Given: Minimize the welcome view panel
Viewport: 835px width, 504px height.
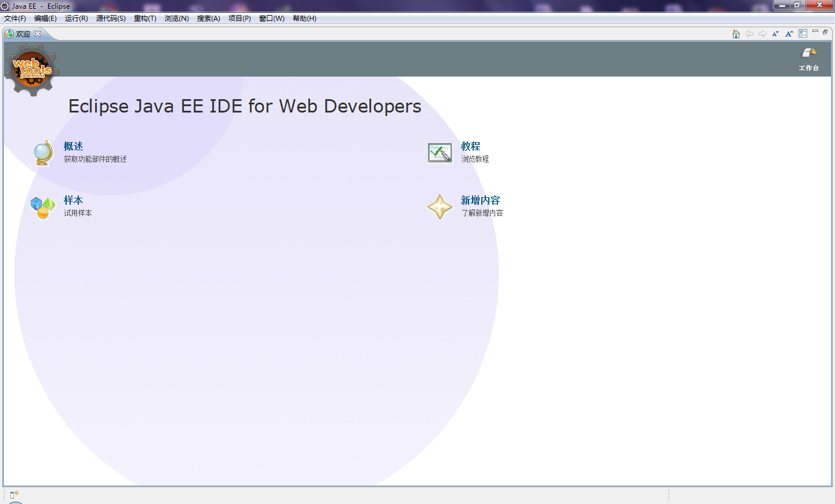Looking at the screenshot, I should coord(815,31).
